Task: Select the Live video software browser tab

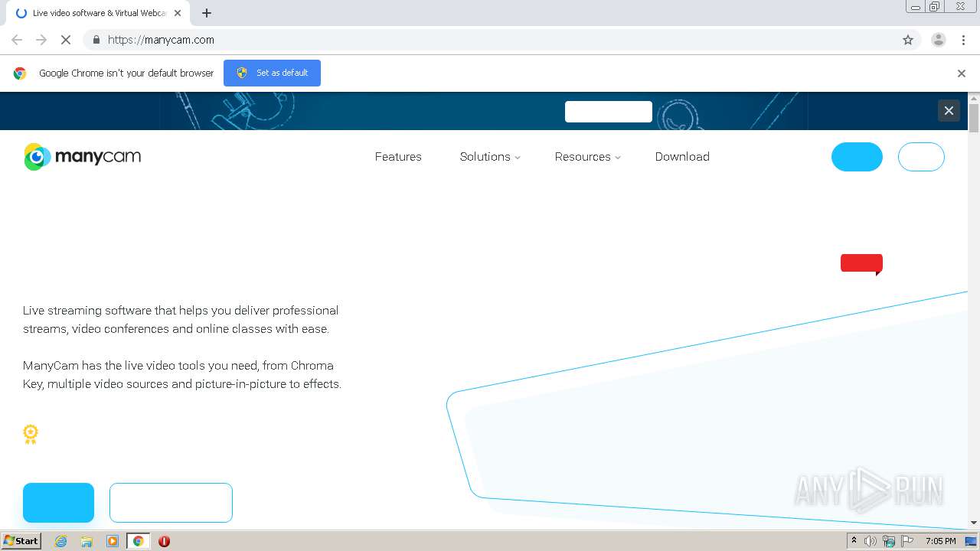Action: 98,13
